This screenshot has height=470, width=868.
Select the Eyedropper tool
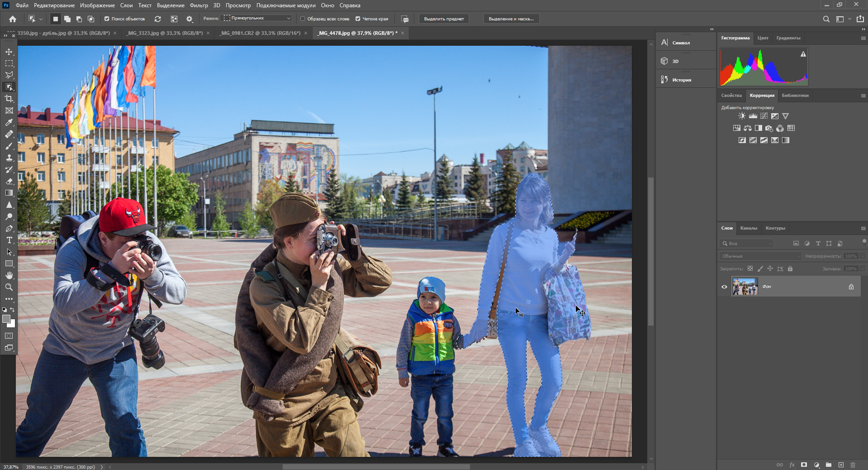coord(9,122)
